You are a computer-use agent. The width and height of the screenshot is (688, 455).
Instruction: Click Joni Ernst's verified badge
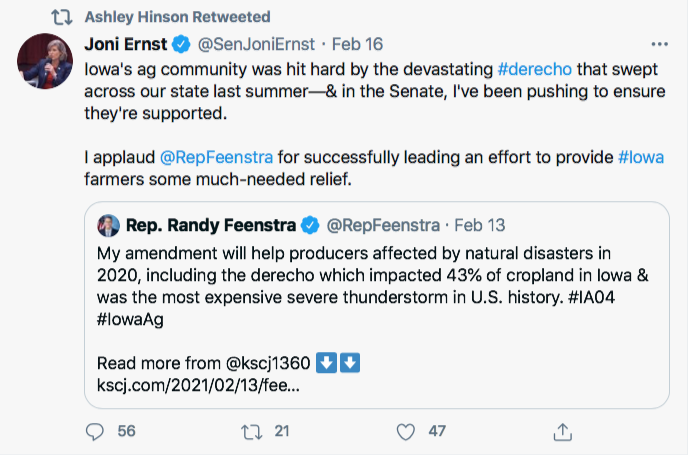[x=181, y=44]
